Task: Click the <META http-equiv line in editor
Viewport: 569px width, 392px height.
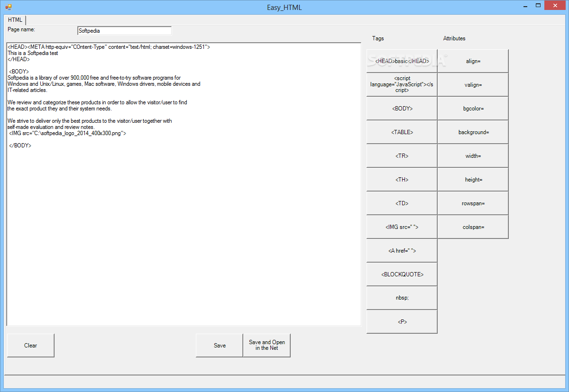Action: pos(109,47)
